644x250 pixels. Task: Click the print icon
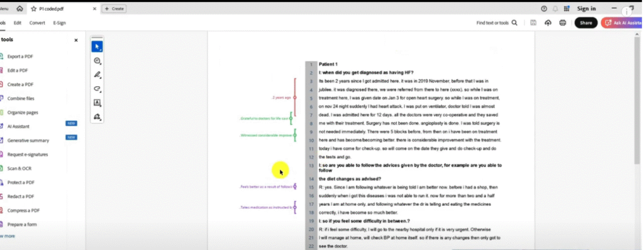[563, 23]
